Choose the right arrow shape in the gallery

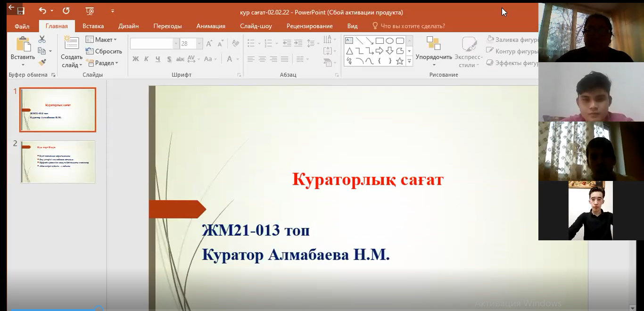coord(379,51)
